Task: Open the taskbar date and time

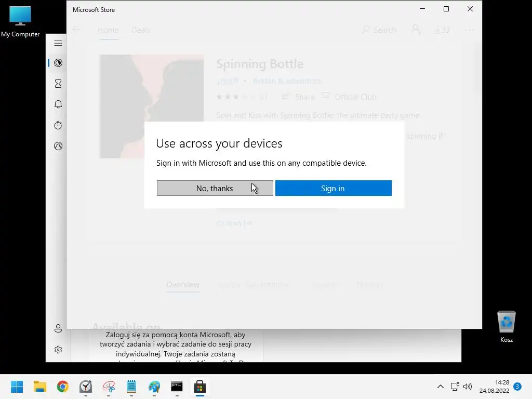Action: (x=495, y=387)
